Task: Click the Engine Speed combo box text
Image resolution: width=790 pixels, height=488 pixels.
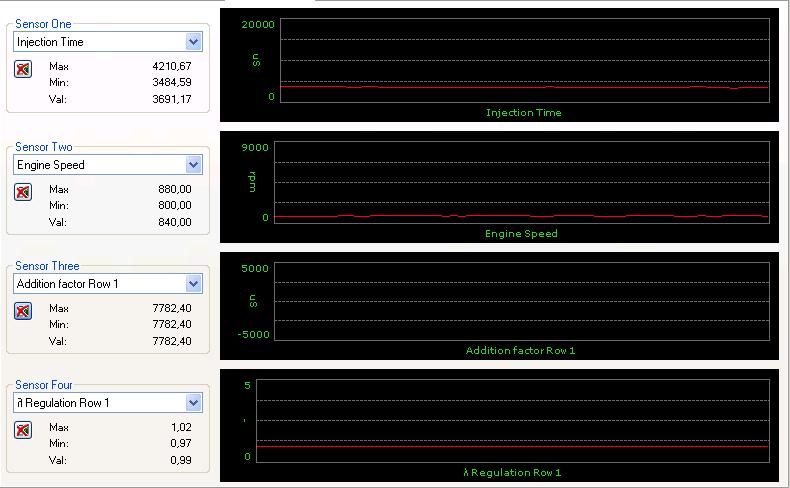Action: pos(50,165)
